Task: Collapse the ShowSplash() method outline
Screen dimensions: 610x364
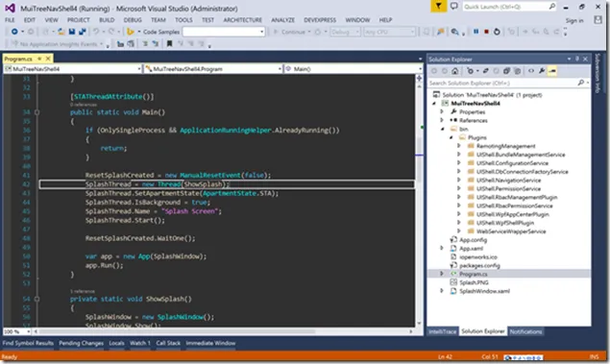Action: [37, 299]
